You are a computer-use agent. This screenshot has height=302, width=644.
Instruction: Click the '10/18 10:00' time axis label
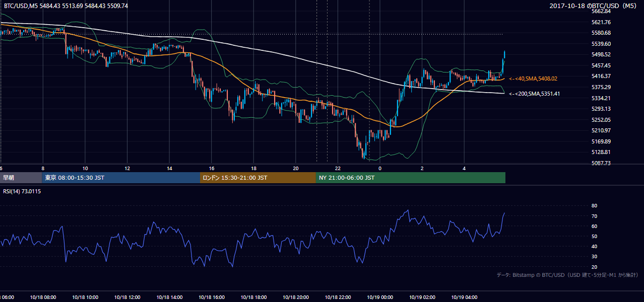[x=85, y=297]
